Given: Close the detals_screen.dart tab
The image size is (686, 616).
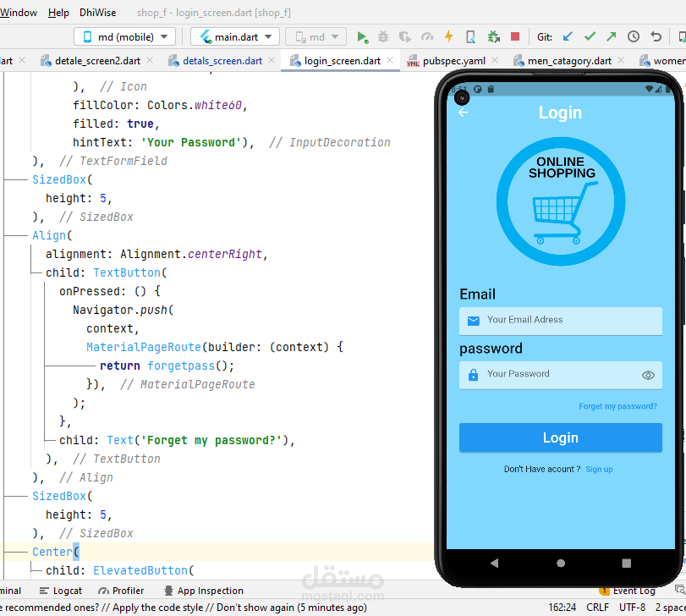Looking at the screenshot, I should point(272,60).
